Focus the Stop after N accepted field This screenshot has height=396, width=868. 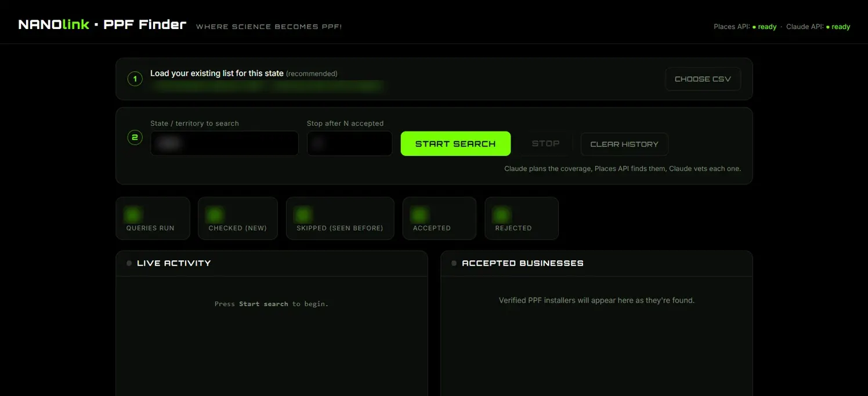click(349, 143)
